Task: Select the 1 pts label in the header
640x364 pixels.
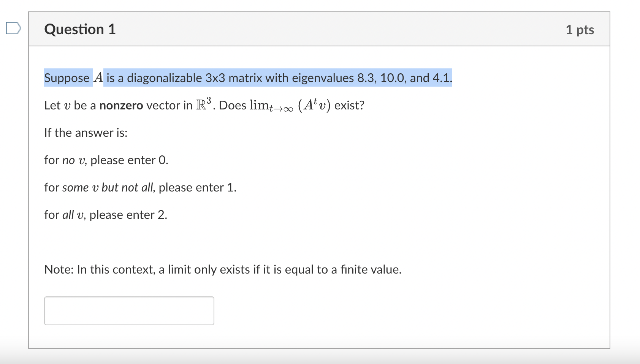Action: coord(580,30)
